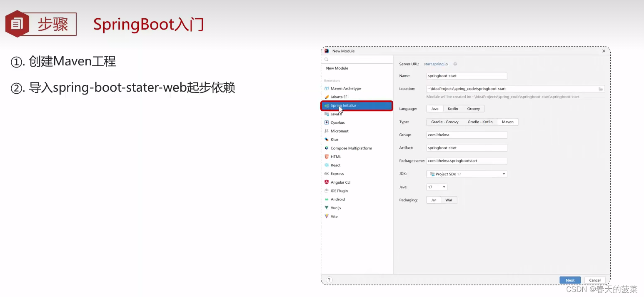The height and width of the screenshot is (297, 644).
Task: Click the Express generator icon
Action: pos(327,174)
